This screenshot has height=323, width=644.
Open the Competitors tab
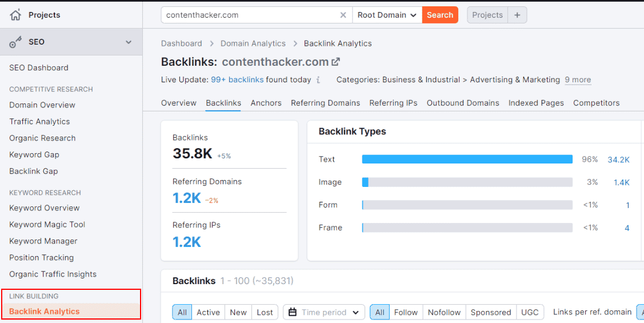coord(597,103)
